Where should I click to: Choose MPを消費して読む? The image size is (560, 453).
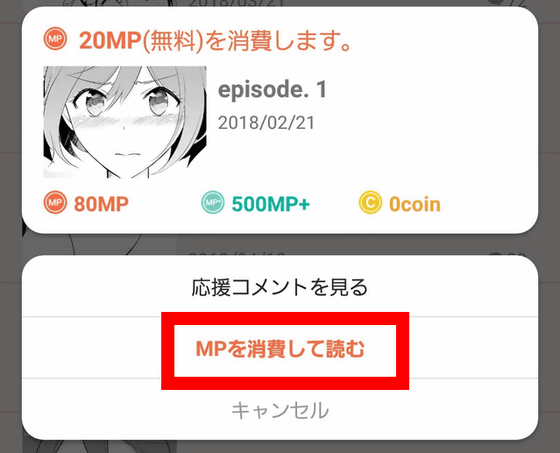(x=280, y=349)
